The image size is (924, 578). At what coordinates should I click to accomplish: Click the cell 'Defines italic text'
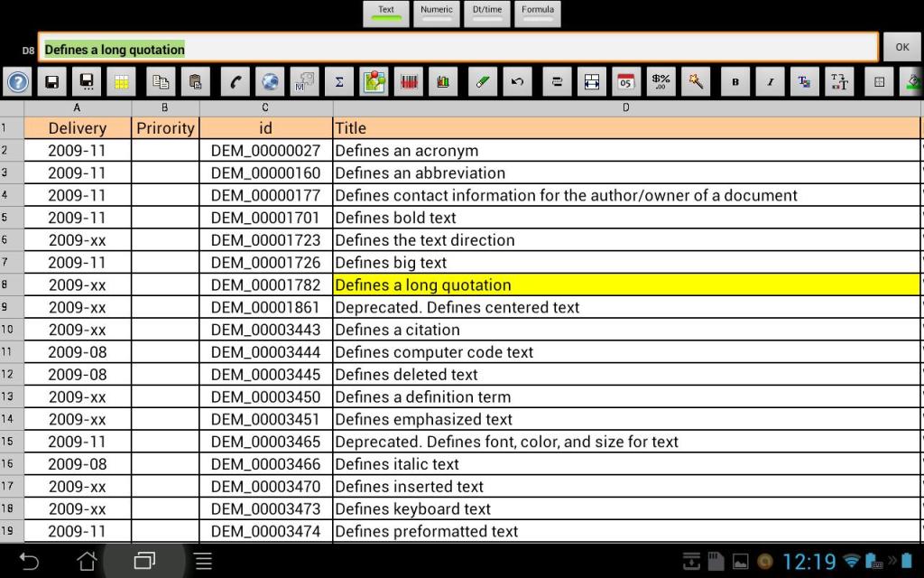click(626, 464)
